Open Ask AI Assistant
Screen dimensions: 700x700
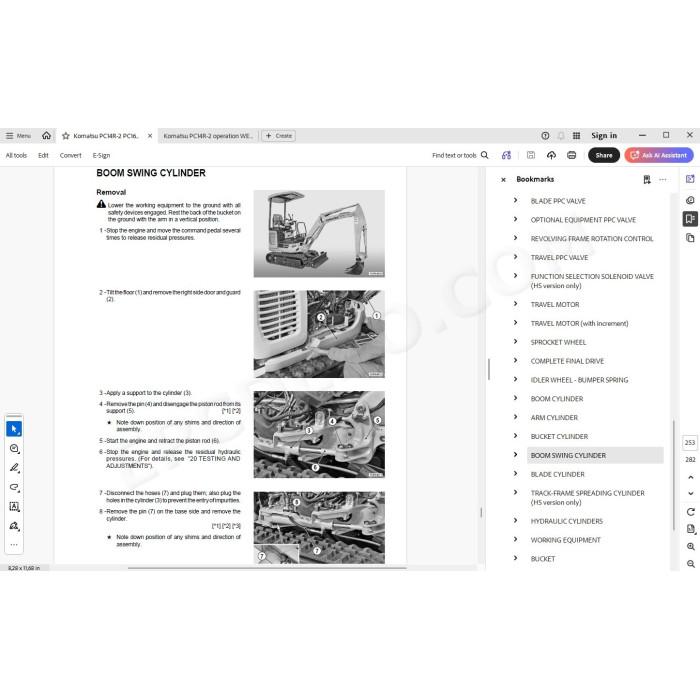tap(659, 155)
